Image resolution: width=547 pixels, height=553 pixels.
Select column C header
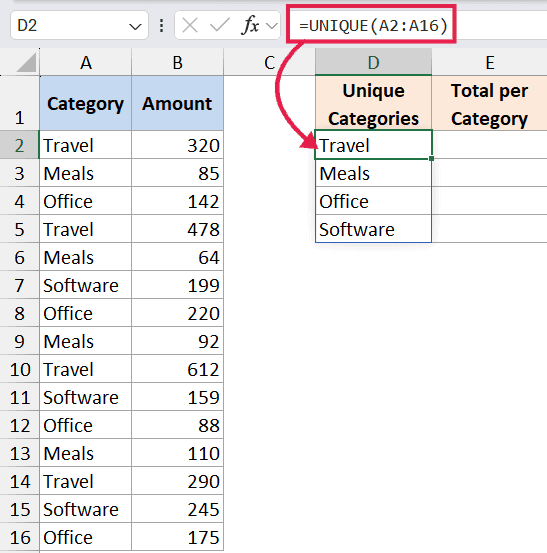click(269, 62)
